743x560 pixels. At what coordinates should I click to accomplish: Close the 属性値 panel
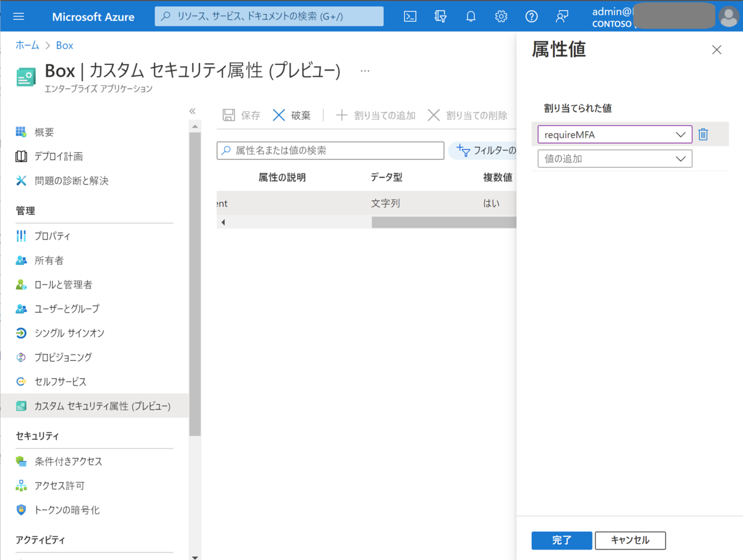(716, 50)
